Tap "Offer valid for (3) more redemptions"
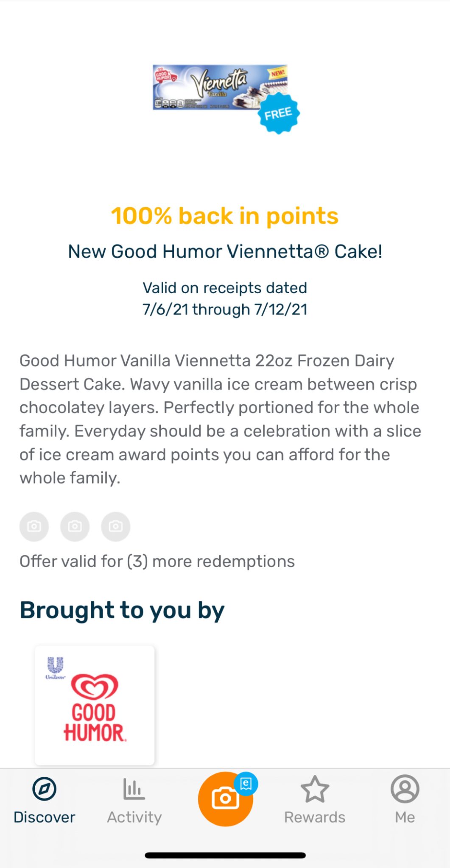 [x=157, y=562]
